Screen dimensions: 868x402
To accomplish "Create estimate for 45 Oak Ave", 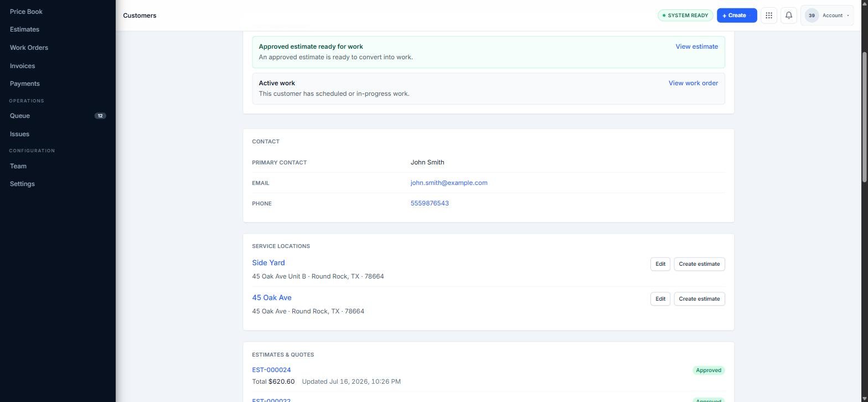I will (699, 299).
